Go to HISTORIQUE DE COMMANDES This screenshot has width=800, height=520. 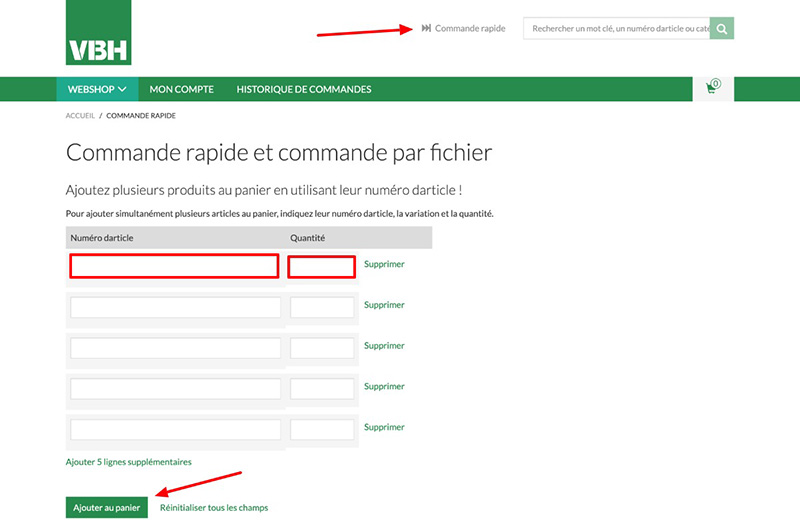[303, 89]
